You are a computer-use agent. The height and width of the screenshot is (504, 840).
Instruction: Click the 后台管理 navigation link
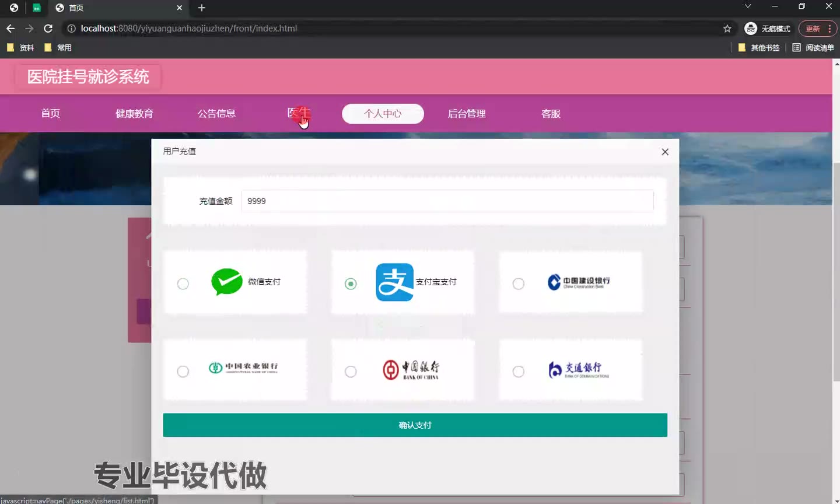[467, 114]
